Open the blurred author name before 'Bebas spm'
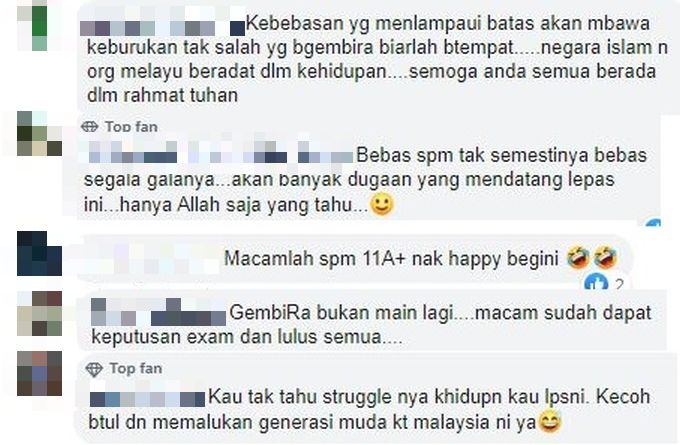 point(220,152)
